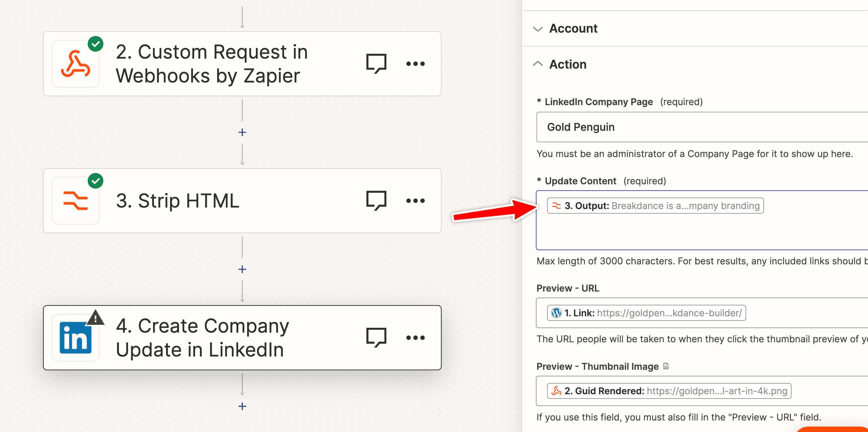This screenshot has width=868, height=432.
Task: Add a step after the LinkedIn step
Action: [x=242, y=406]
